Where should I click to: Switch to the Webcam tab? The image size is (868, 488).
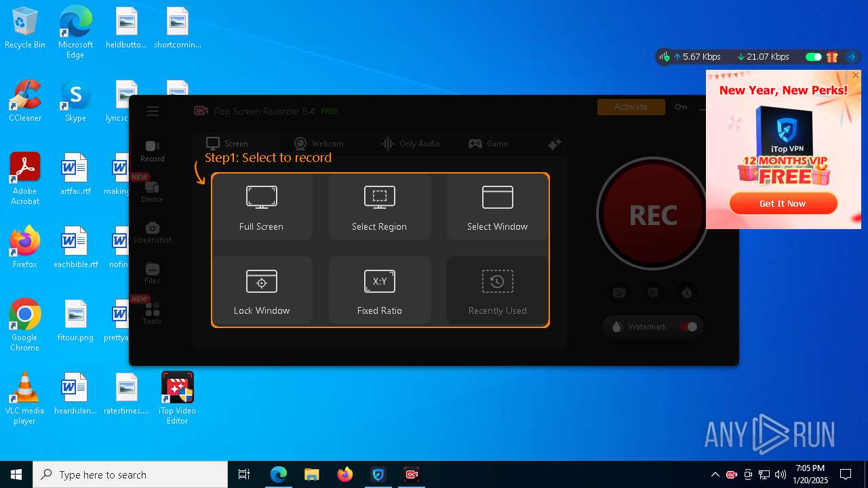coord(319,144)
